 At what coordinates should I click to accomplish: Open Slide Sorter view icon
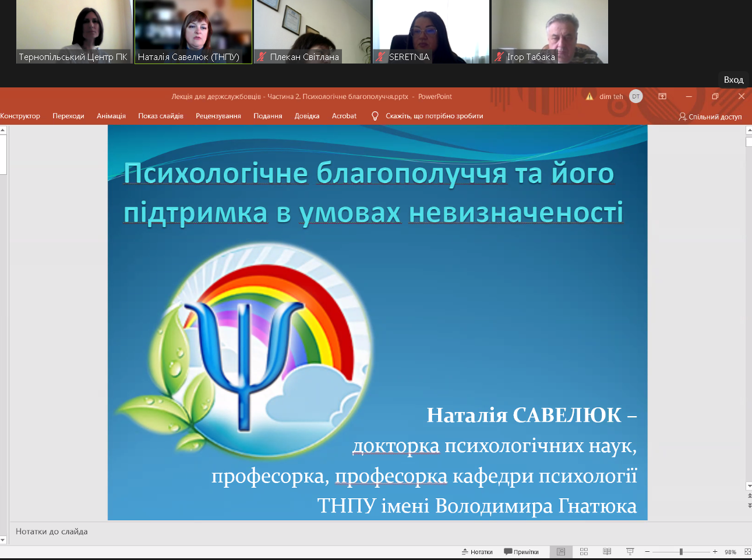[584, 552]
